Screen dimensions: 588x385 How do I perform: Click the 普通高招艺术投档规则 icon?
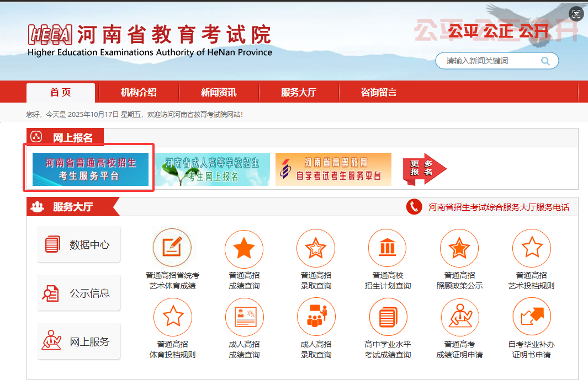click(x=531, y=248)
